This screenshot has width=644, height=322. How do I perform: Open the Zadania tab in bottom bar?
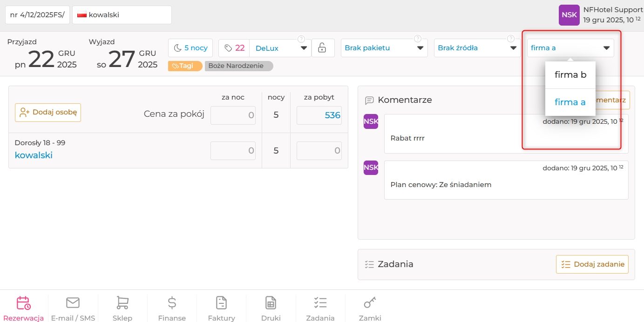point(320,309)
